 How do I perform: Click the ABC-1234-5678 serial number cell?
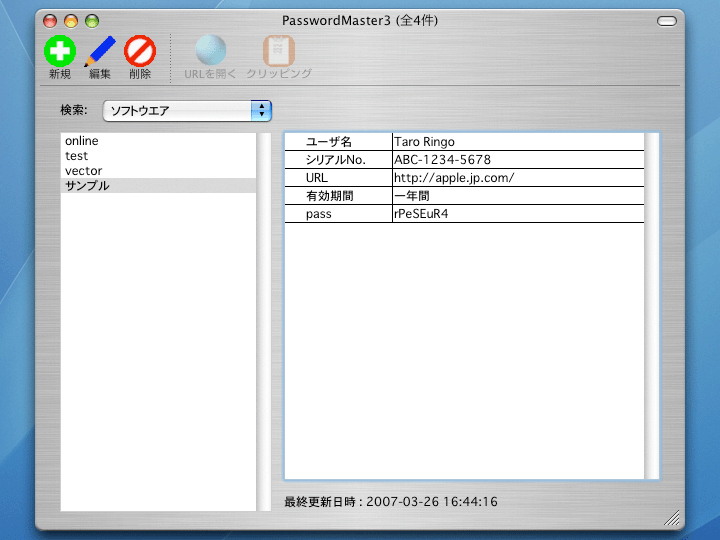[518, 159]
